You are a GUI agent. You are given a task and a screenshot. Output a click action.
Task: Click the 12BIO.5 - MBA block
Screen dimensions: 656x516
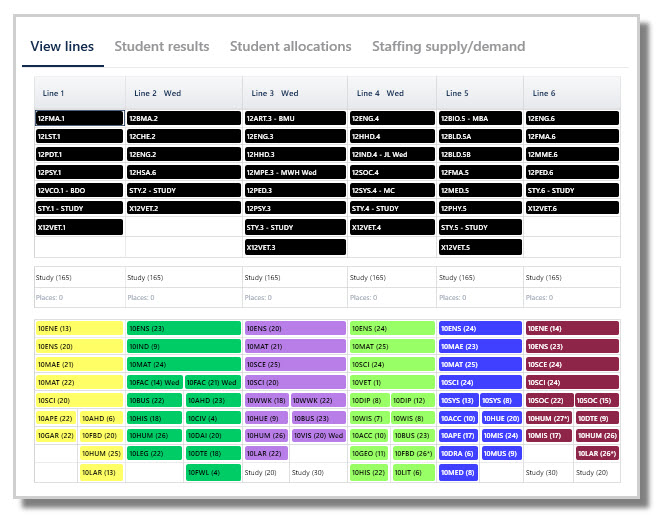coord(480,118)
